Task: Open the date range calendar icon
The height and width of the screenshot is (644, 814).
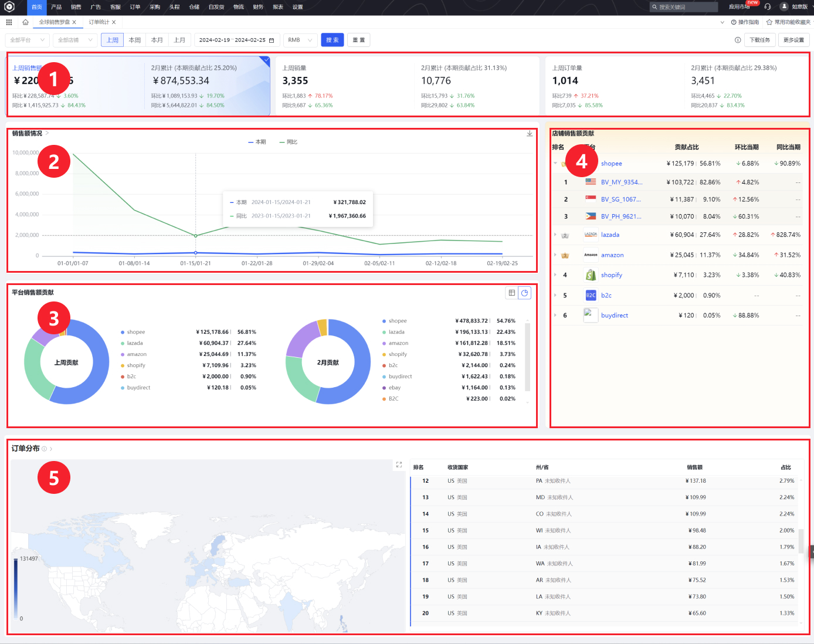Action: pos(272,40)
